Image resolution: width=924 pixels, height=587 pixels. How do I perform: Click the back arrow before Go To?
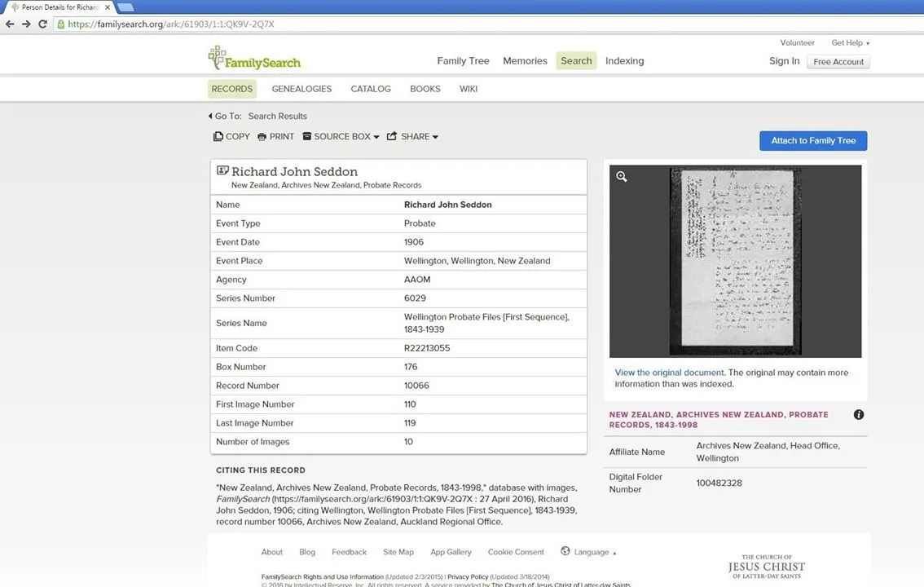[209, 116]
